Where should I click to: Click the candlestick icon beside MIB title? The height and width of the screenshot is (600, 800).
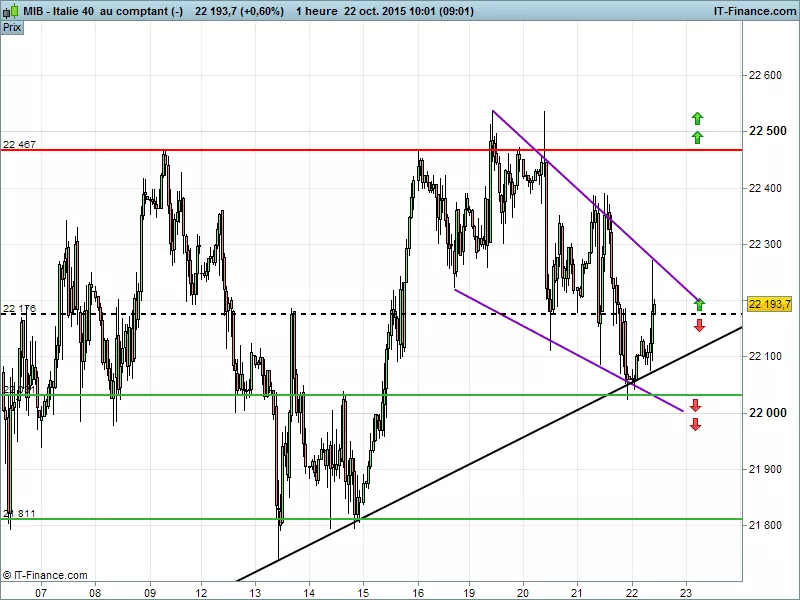point(12,10)
